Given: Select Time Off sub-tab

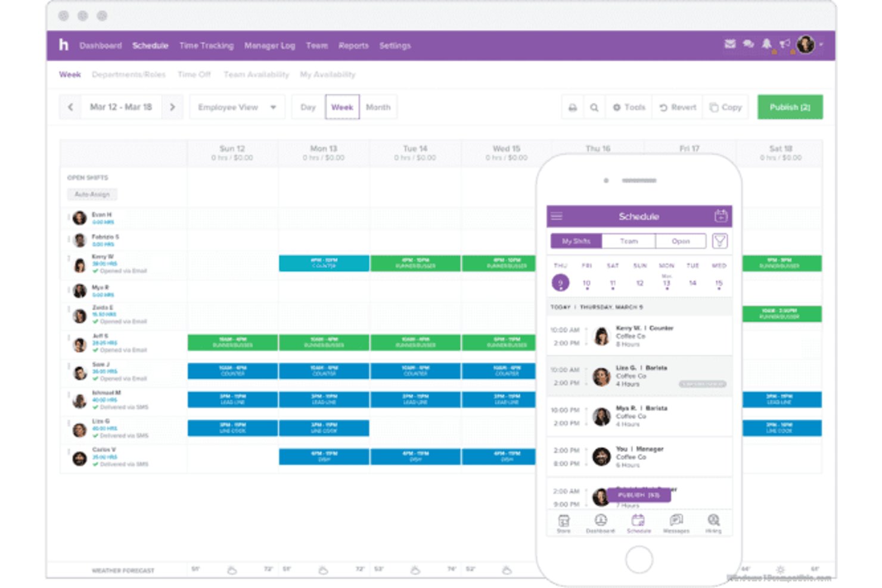Looking at the screenshot, I should click(194, 74).
